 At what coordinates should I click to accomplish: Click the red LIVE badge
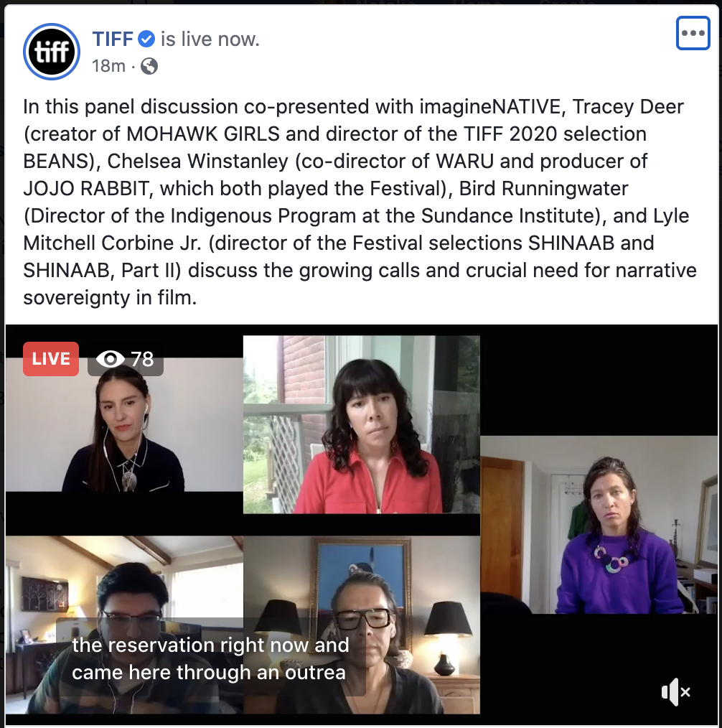pos(51,359)
